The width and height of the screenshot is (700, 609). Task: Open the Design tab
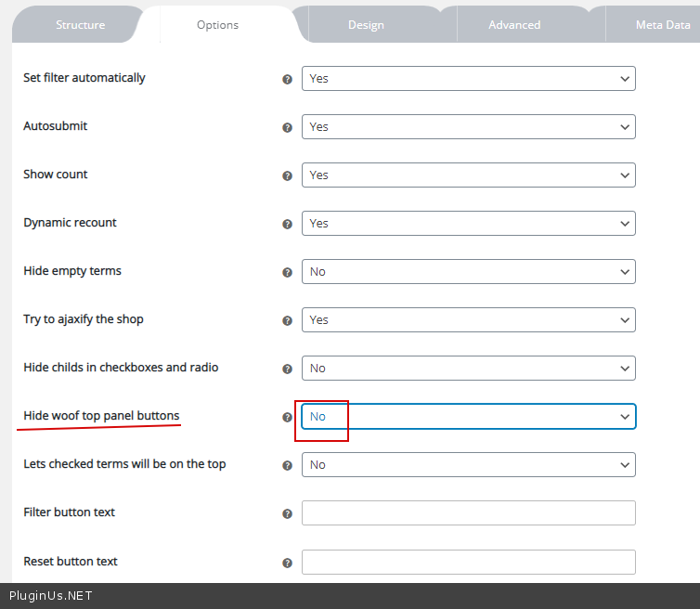pos(366,25)
